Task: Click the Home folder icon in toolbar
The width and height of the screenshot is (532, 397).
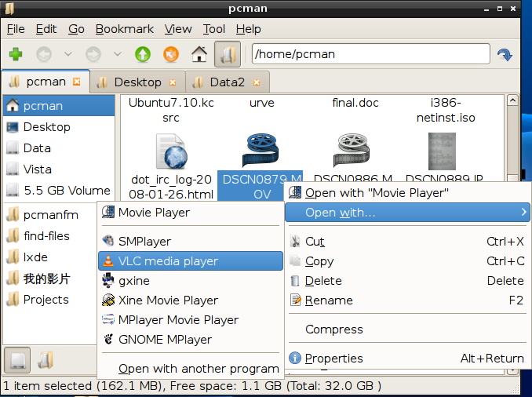Action: point(199,54)
